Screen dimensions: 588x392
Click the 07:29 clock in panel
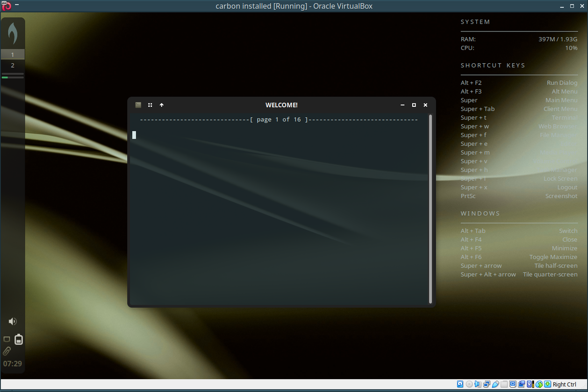click(13, 364)
